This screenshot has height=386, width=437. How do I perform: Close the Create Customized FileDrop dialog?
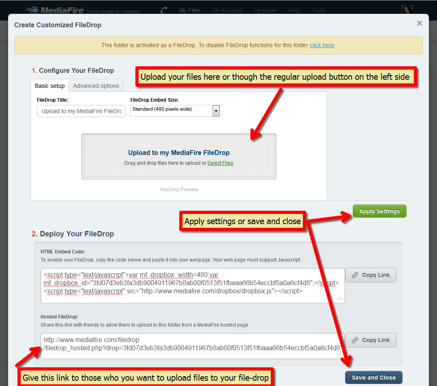click(x=419, y=23)
